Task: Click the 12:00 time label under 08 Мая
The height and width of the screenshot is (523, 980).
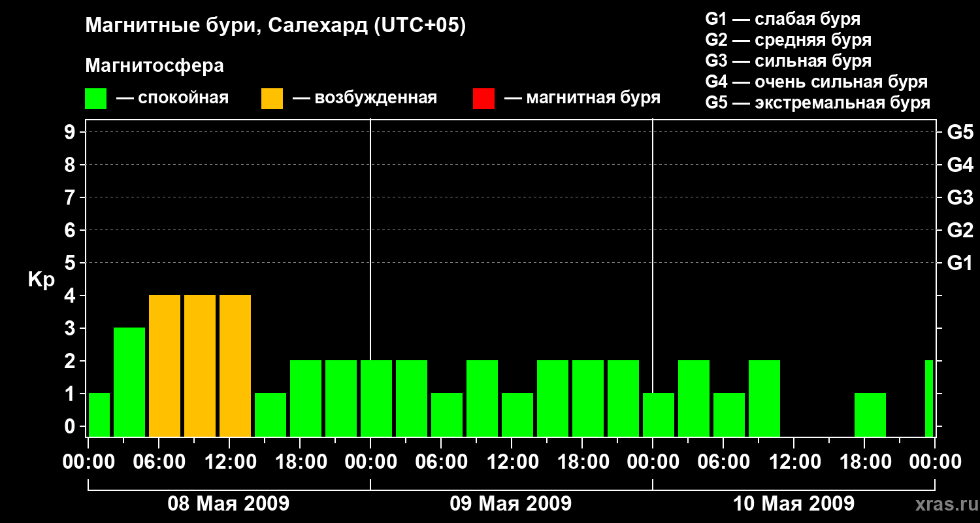Action: point(229,462)
